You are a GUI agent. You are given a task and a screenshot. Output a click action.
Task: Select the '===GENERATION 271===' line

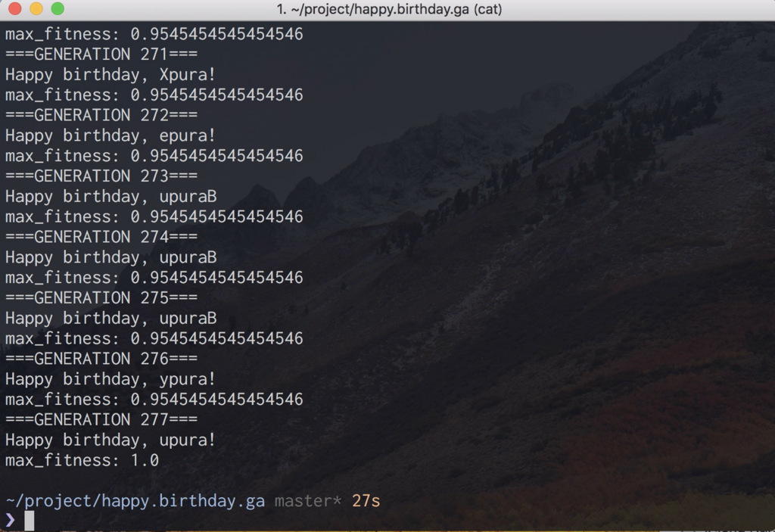101,54
